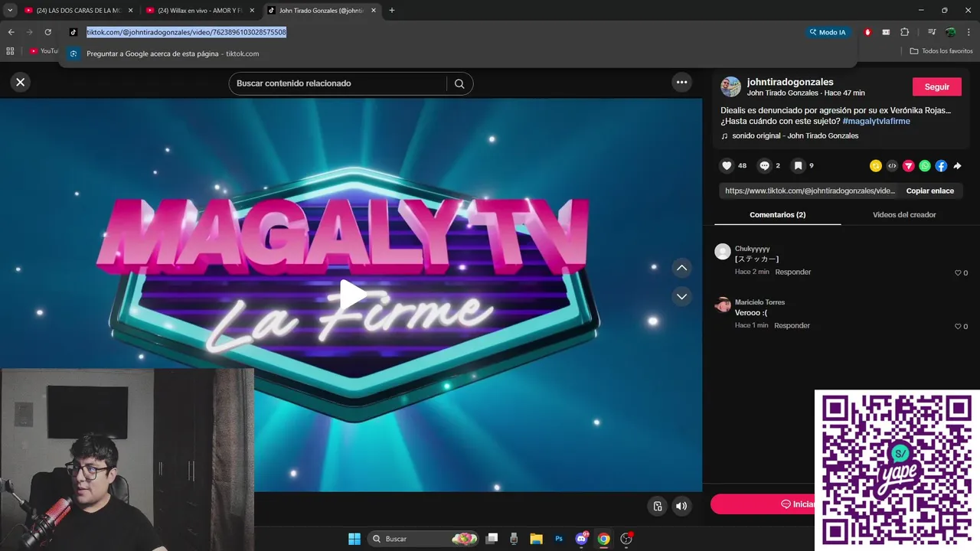Click the search magnifier in related content bar
This screenshot has width=980, height=551.
tap(459, 83)
